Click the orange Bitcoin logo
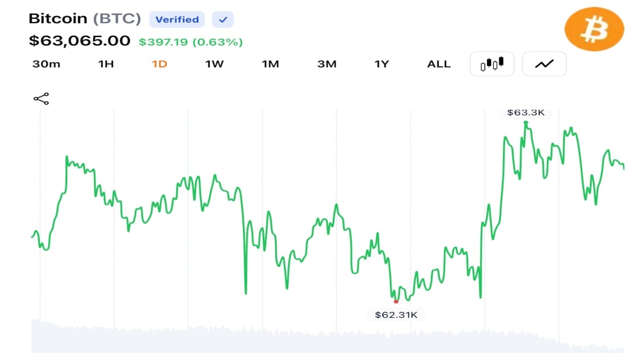 (x=594, y=29)
